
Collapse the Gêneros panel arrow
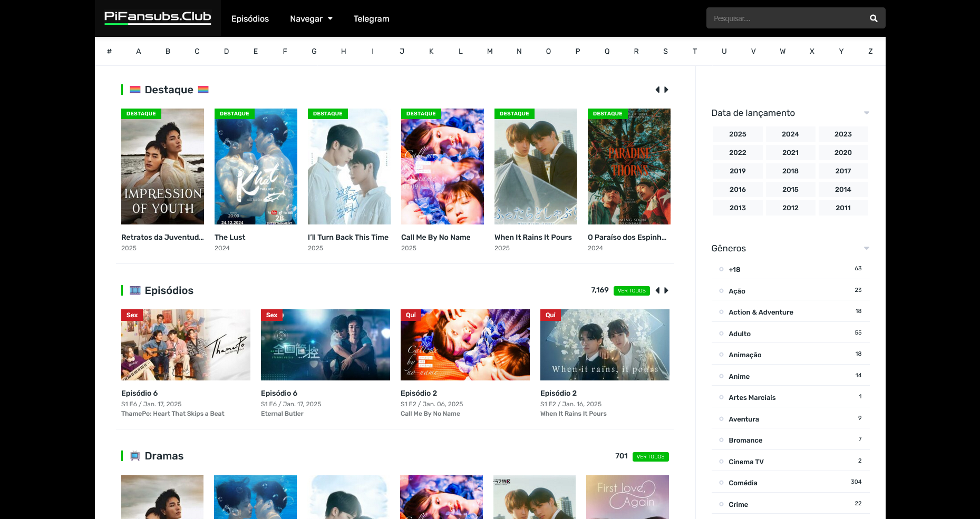(x=866, y=248)
